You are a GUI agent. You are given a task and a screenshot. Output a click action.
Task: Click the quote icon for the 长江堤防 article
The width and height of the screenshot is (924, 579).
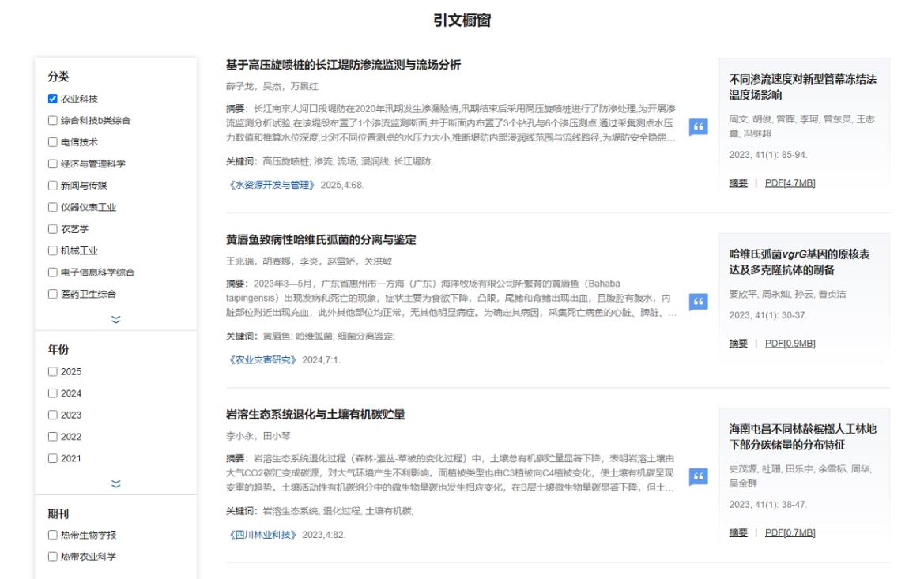[698, 128]
